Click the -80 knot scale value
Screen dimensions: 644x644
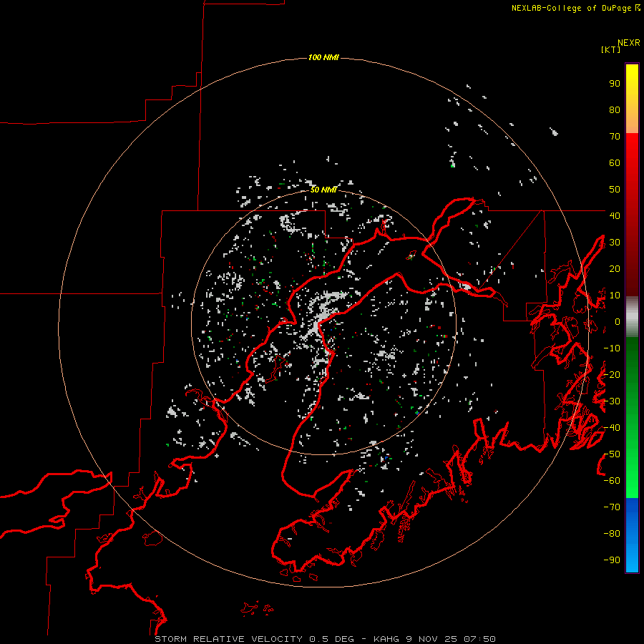click(612, 534)
